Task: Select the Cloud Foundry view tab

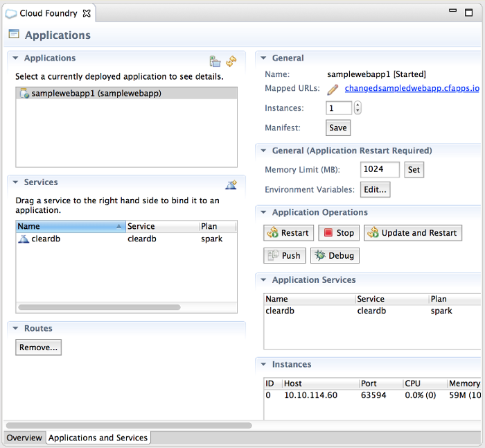Action: [x=48, y=13]
